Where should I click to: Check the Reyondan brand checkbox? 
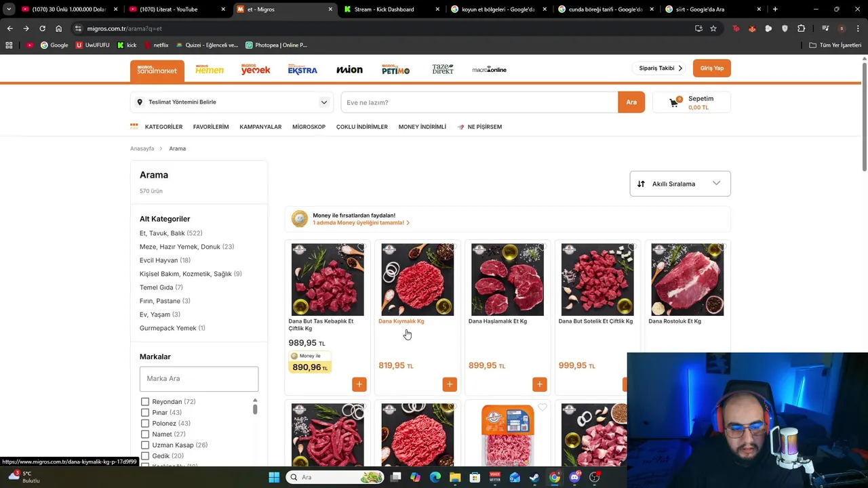point(145,401)
